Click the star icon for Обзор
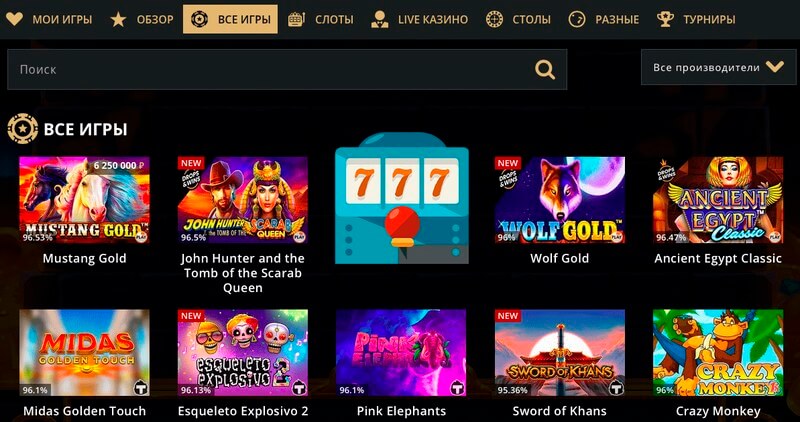 pyautogui.click(x=118, y=20)
